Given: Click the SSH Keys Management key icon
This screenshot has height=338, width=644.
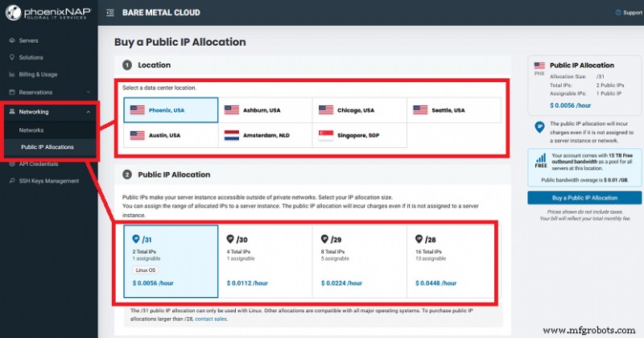Looking at the screenshot, I should tap(10, 180).
